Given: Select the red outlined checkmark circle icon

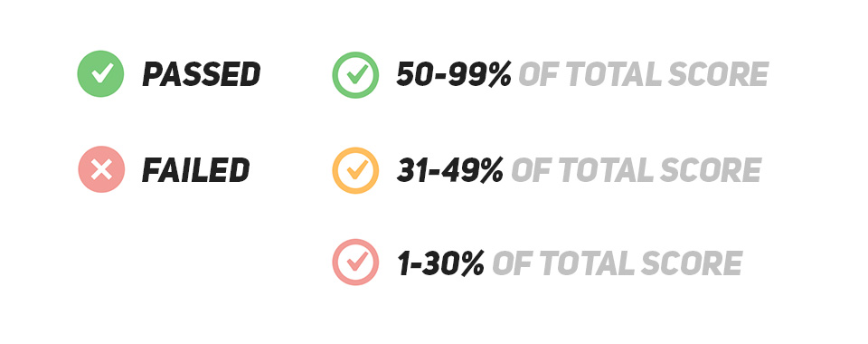Looking at the screenshot, I should 355,262.
